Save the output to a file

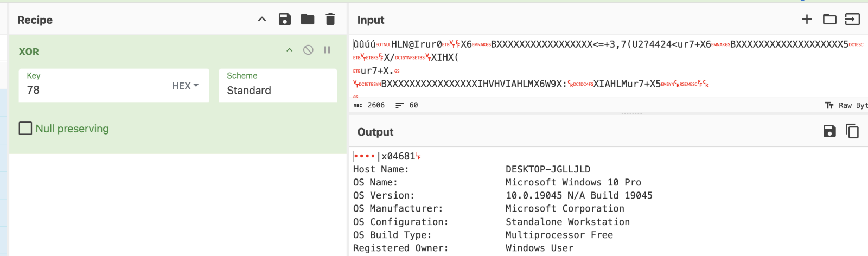click(829, 131)
